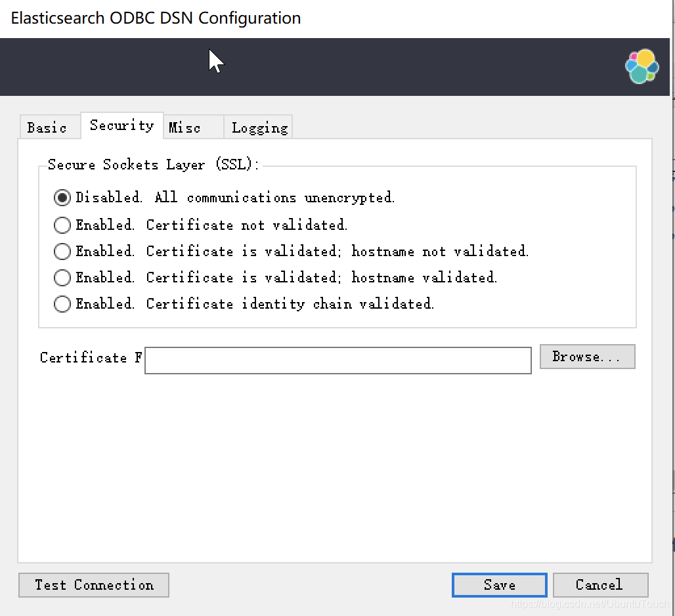Click the Certificate File label
The height and width of the screenshot is (616, 675).
pyautogui.click(x=91, y=358)
